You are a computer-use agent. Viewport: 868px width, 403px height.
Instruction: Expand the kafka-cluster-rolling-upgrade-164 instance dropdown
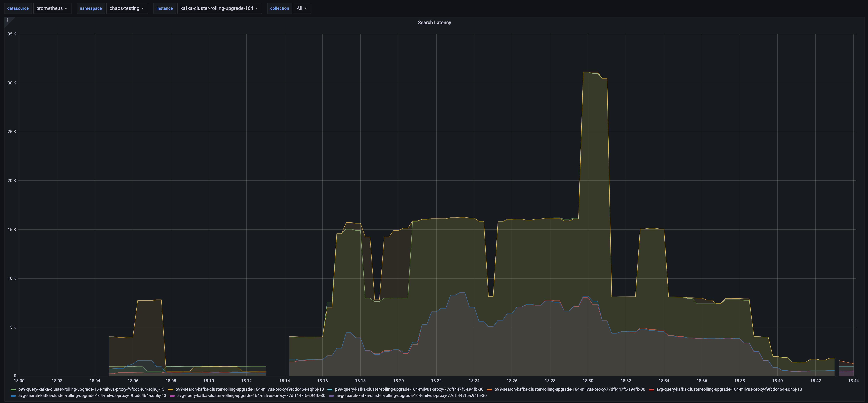click(219, 8)
